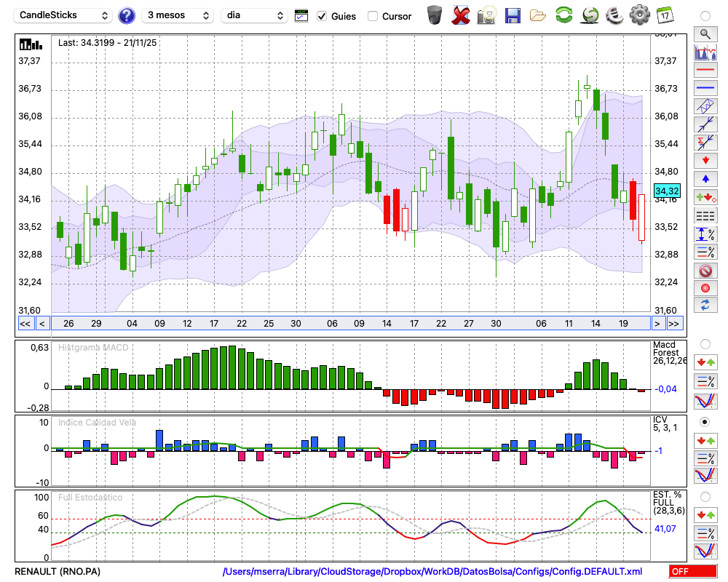Uncheck the Guies checkbox
728x582 pixels.
(323, 16)
